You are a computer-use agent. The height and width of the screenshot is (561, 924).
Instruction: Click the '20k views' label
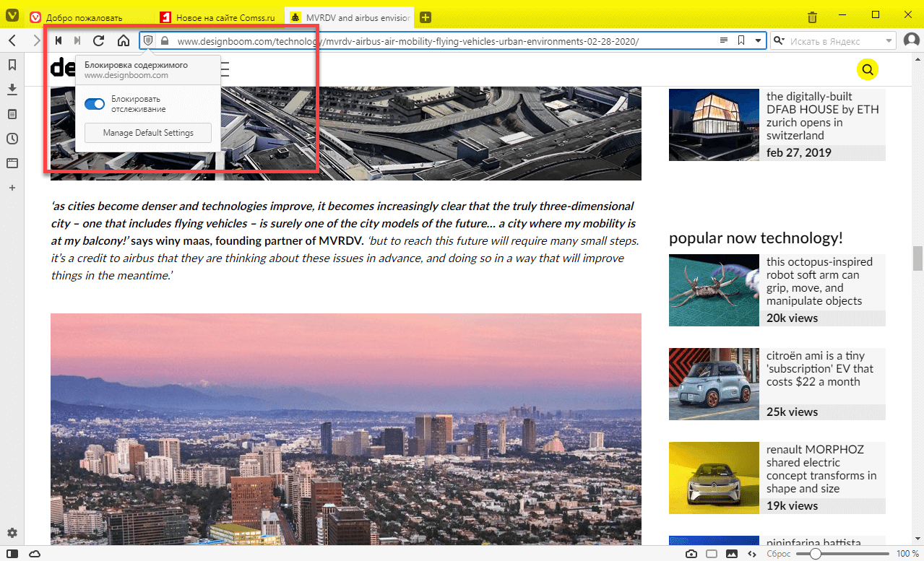coord(792,318)
